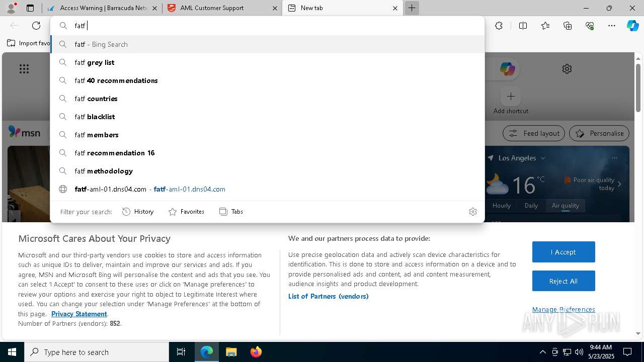Select the fatf grey list suggestion
The image size is (644, 362).
click(267, 62)
